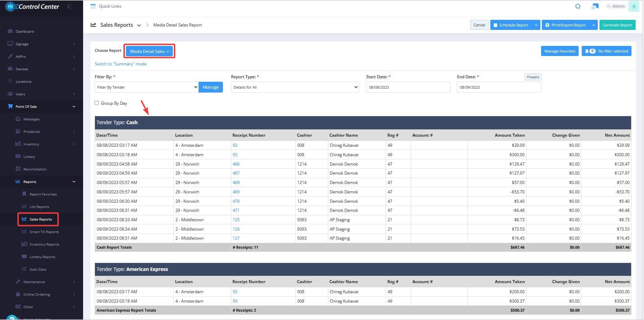Screen dimensions: 644x320
Task: Open the admin user avatar
Action: [634, 6]
